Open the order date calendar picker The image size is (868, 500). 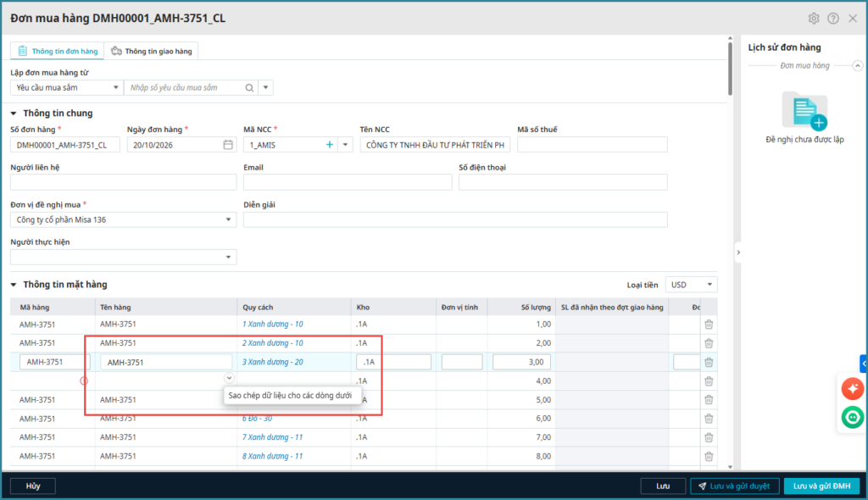pos(228,145)
